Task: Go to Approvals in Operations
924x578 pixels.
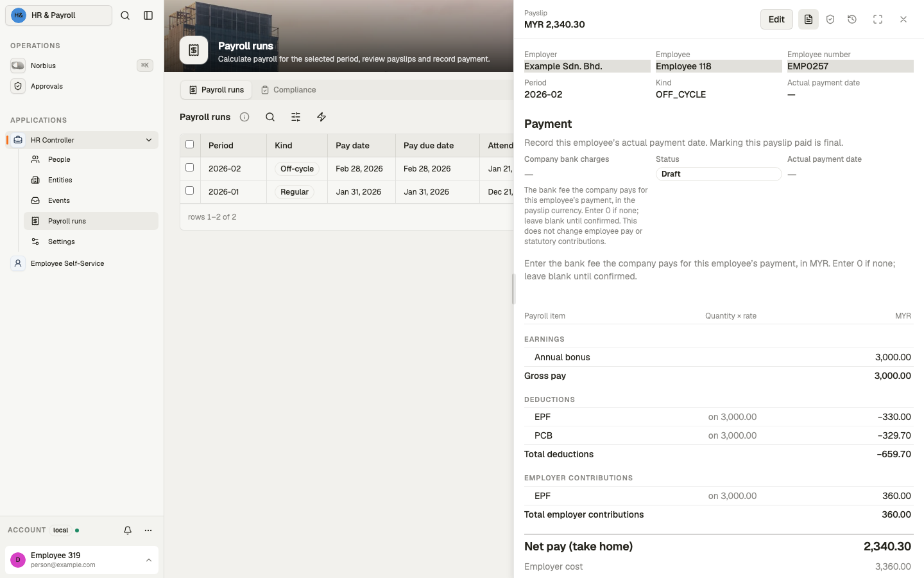Action: tap(81, 86)
